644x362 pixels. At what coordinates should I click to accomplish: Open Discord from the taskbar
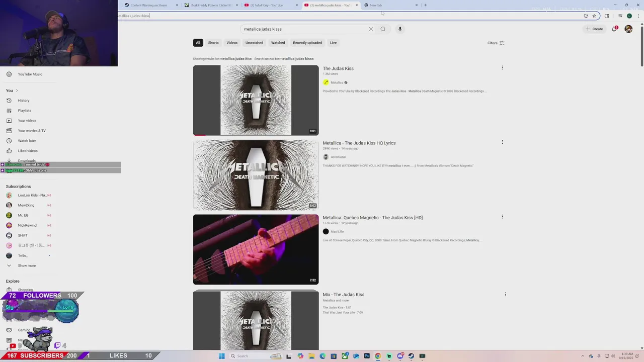pyautogui.click(x=400, y=356)
